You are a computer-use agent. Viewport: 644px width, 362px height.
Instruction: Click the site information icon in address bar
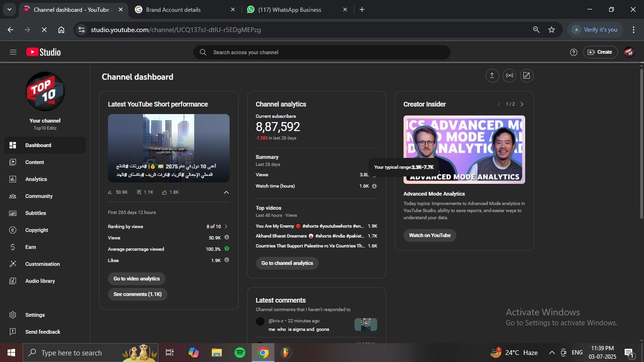pos(82,30)
